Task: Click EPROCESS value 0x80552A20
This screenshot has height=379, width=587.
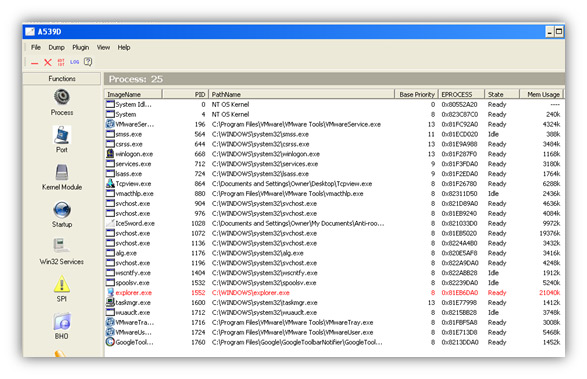Action: (459, 104)
